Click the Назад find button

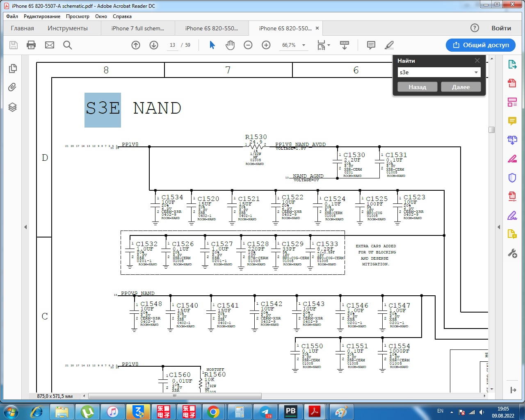point(417,87)
